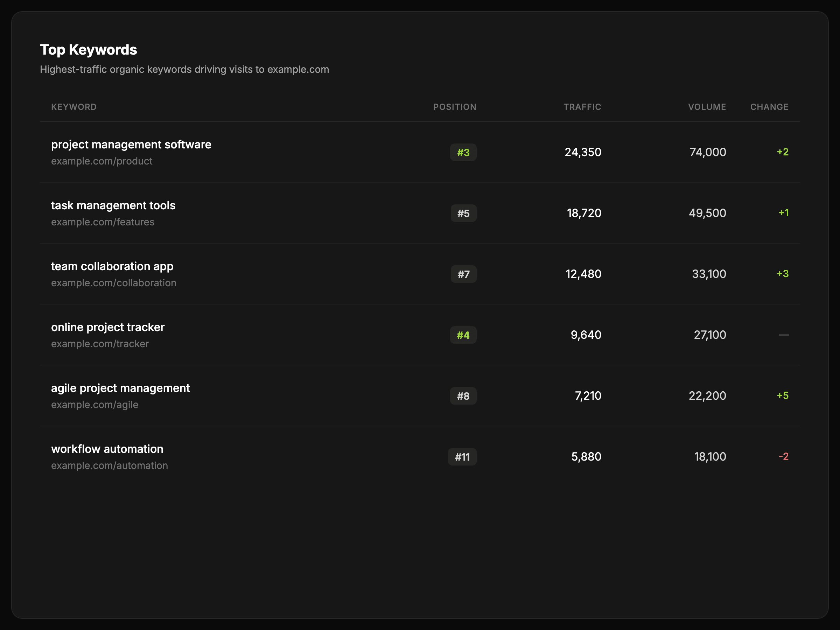This screenshot has width=840, height=630.
Task: Sort by the POSITION column header
Action: point(455,107)
